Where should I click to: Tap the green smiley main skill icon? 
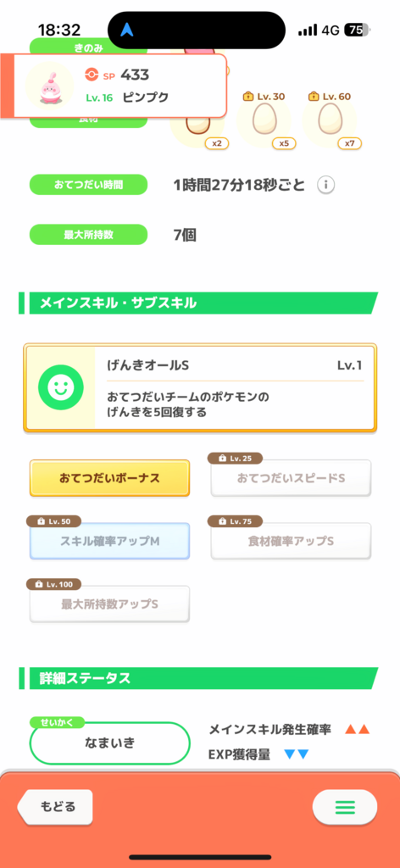[x=61, y=387]
